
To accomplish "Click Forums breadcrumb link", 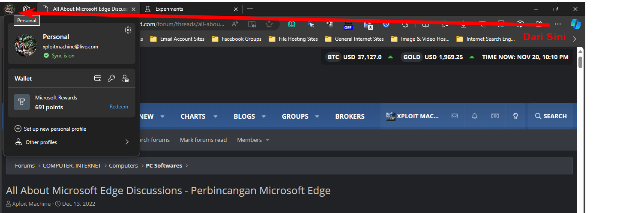I will pos(25,165).
